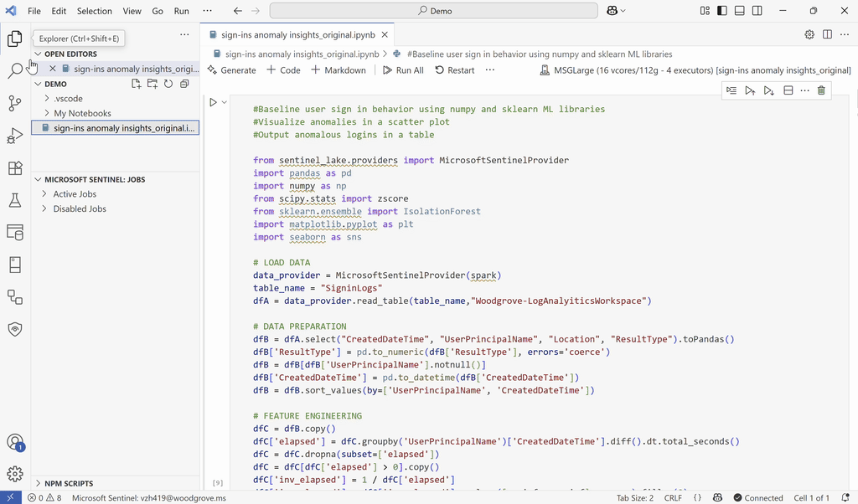Click Copilot status icon in status bar

tap(717, 497)
